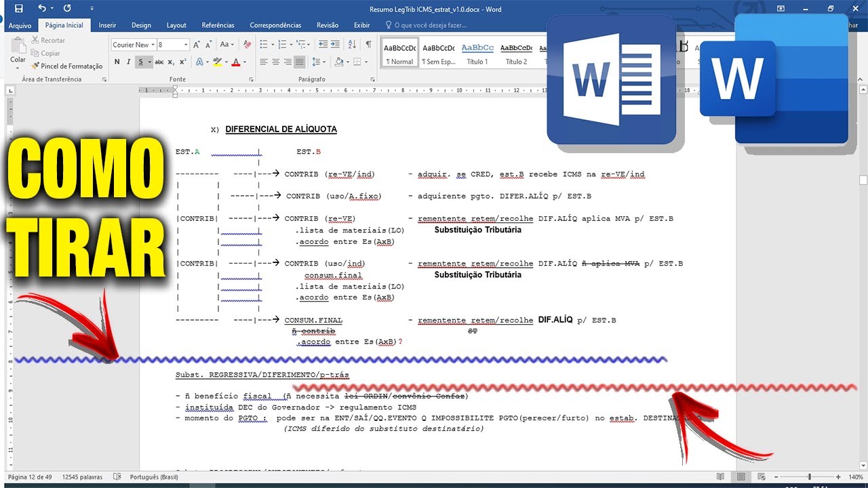Viewport: 868px width, 488px height.
Task: Open the Arquivo menu
Action: [x=20, y=25]
